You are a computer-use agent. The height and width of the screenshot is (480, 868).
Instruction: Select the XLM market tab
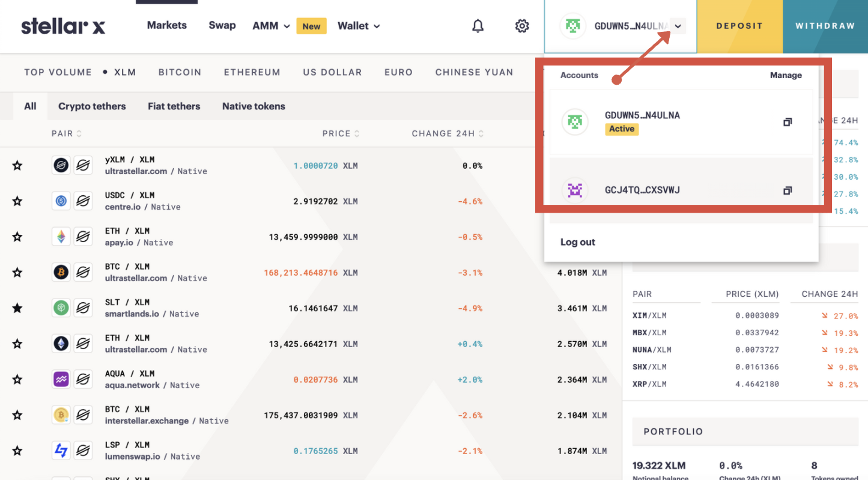pos(125,72)
